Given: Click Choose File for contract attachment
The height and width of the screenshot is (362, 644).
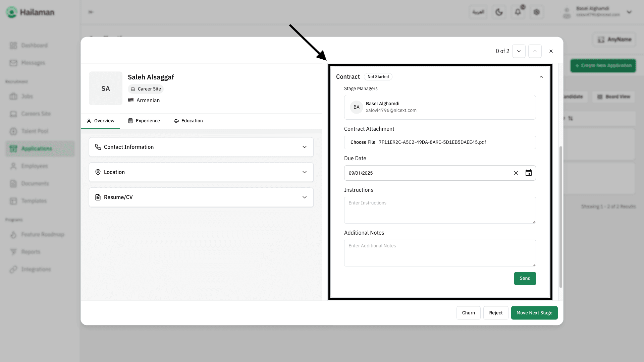Looking at the screenshot, I should 363,142.
